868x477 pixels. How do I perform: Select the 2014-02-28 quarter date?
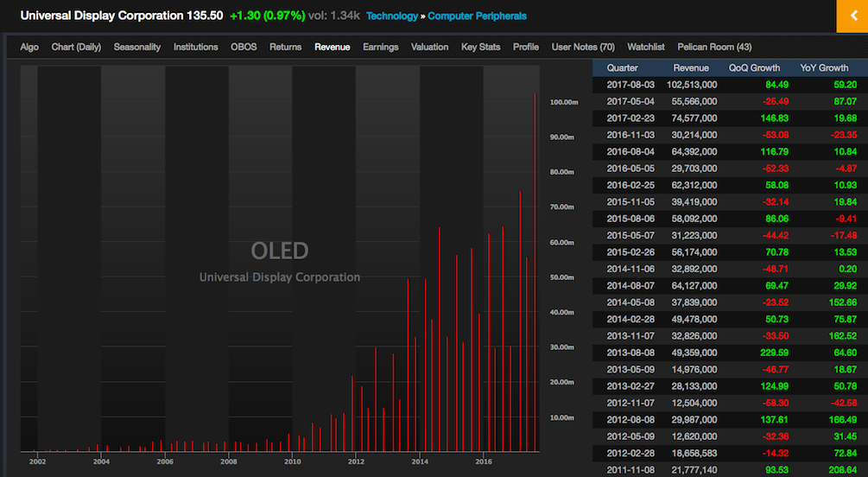click(x=630, y=319)
